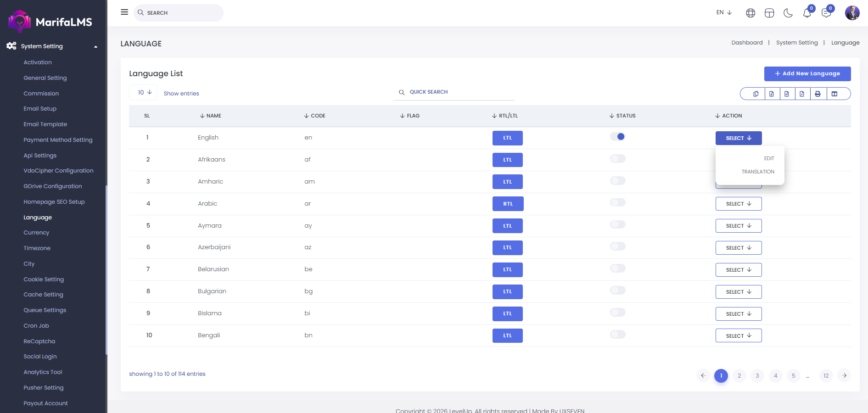Screen dimensions: 868x413
Task: Open Currency in the sidebar menu
Action: tap(36, 233)
